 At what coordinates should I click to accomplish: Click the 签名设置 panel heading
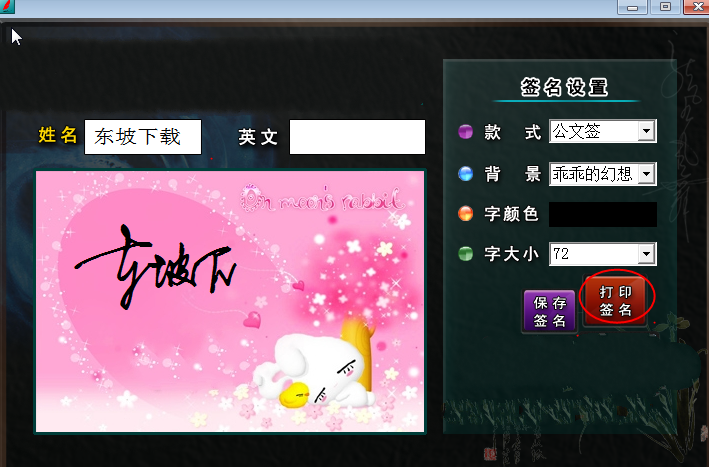564,87
